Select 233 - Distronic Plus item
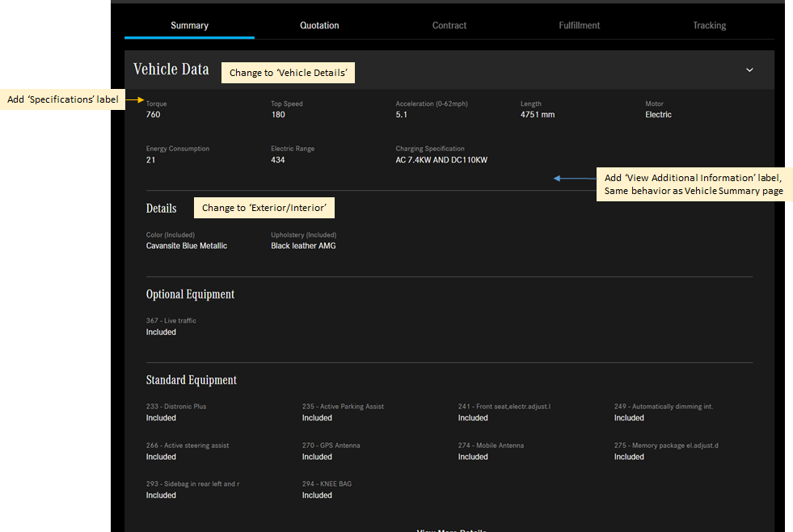This screenshot has height=532, width=793. (176, 407)
